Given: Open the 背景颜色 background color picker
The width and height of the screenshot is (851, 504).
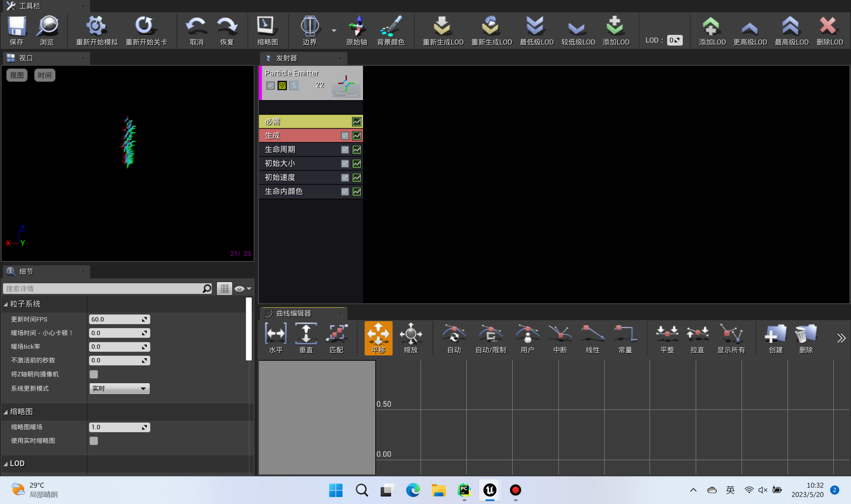Looking at the screenshot, I should (391, 30).
